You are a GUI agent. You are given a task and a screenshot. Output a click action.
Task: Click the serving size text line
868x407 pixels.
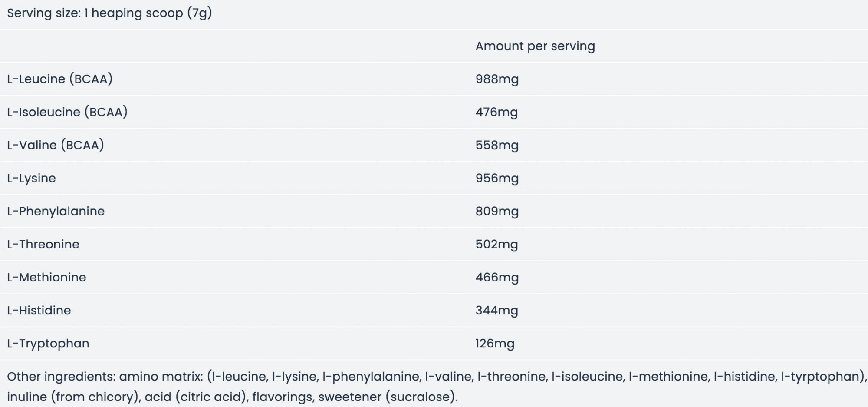click(109, 13)
